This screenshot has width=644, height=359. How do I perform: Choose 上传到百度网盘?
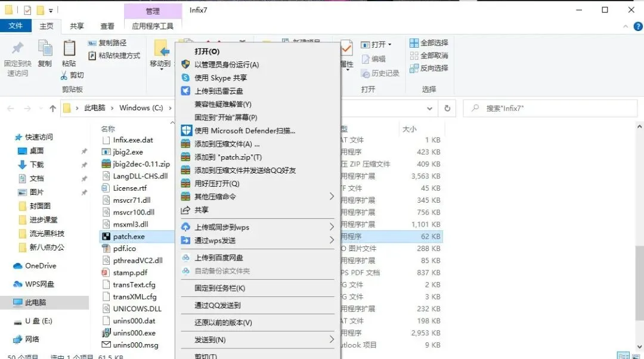pos(258,258)
